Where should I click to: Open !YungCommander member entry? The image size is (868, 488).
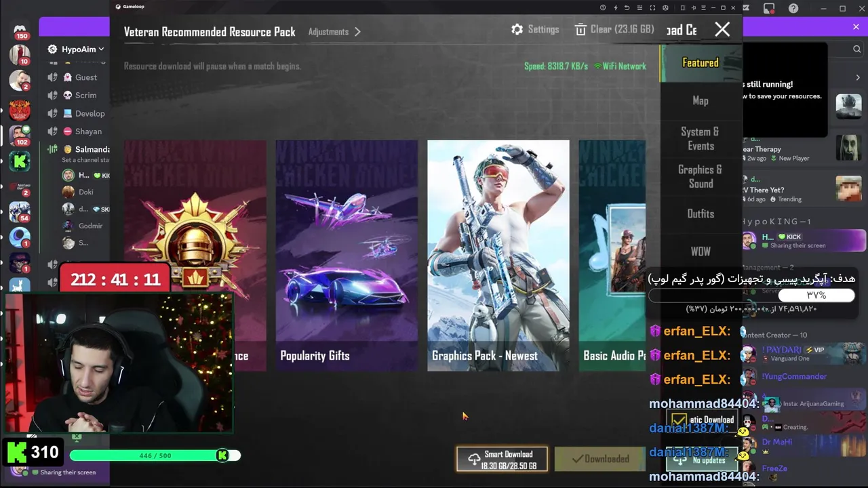(x=803, y=377)
